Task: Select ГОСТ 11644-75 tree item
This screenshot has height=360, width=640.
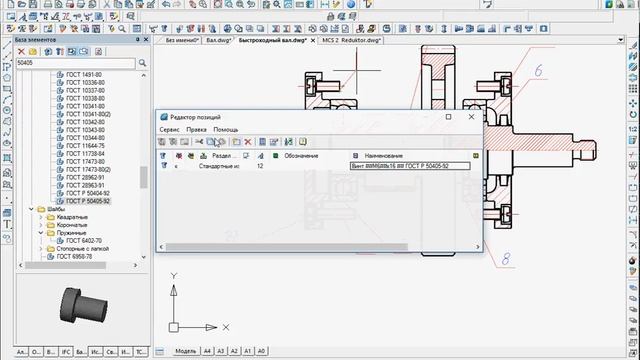Action: coord(85,146)
